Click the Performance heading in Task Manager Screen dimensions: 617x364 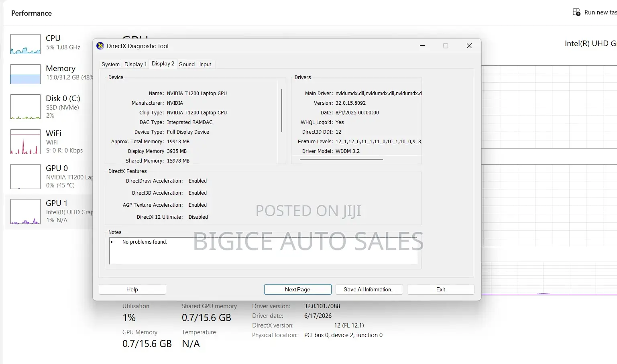31,13
